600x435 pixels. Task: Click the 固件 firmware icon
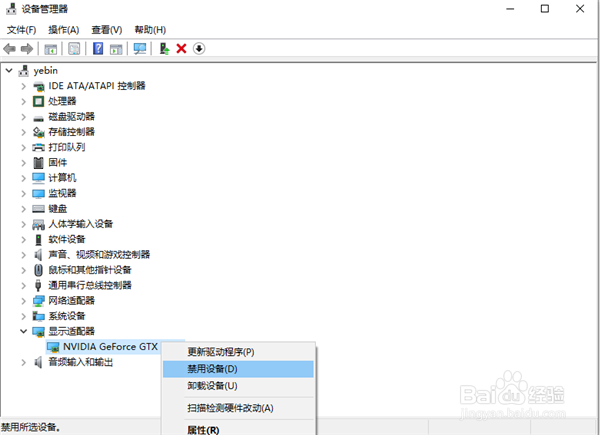coord(38,163)
